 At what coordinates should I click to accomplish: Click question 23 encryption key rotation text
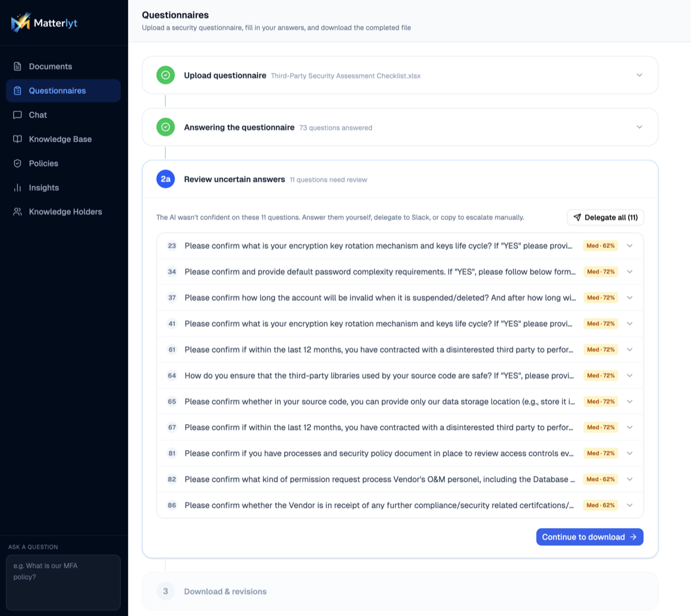[378, 246]
